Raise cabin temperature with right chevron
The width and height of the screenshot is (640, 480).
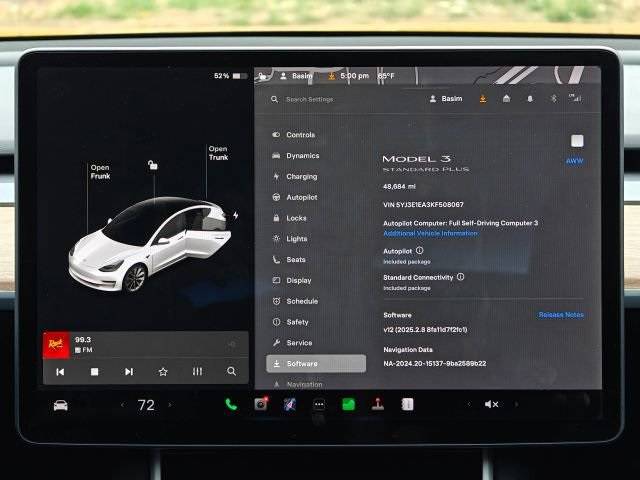pos(170,405)
